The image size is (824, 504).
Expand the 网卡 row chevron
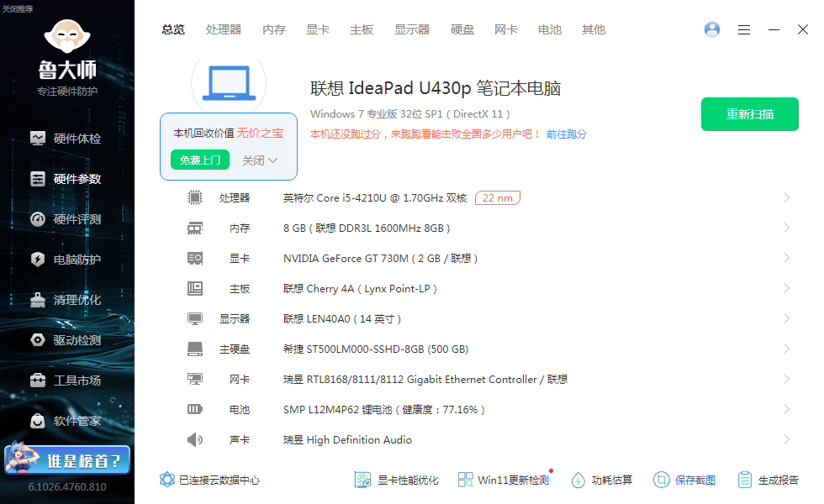787,379
